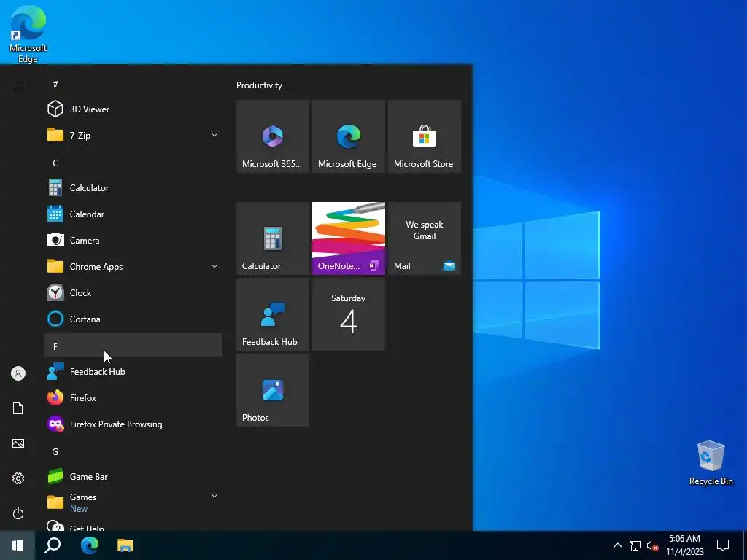
Task: Open the Action Center notifications
Action: pyautogui.click(x=723, y=545)
